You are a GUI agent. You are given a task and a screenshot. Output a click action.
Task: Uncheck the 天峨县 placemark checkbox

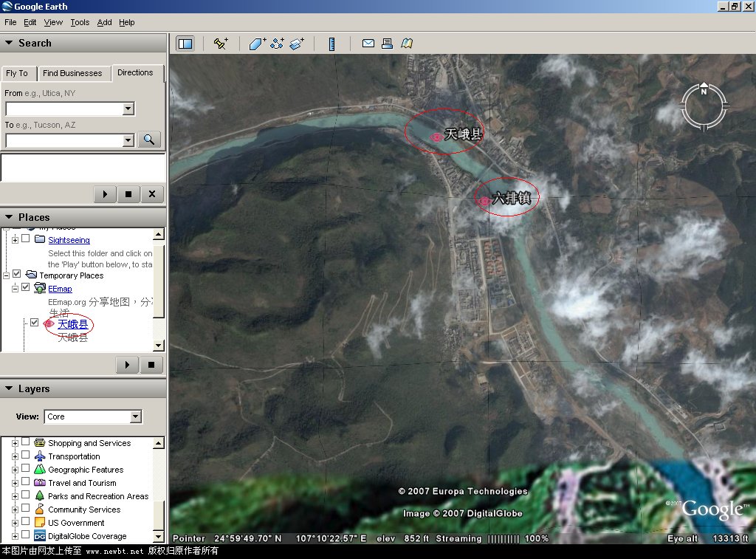[x=34, y=322]
